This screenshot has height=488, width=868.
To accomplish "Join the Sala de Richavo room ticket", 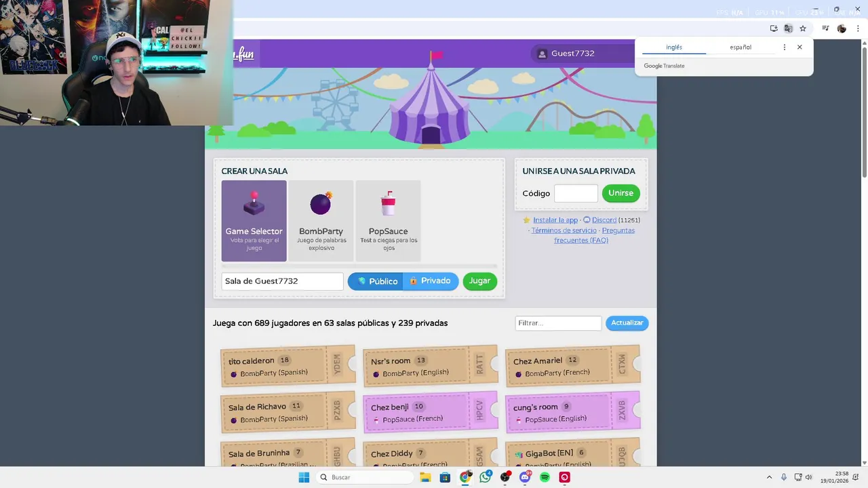I will click(288, 412).
